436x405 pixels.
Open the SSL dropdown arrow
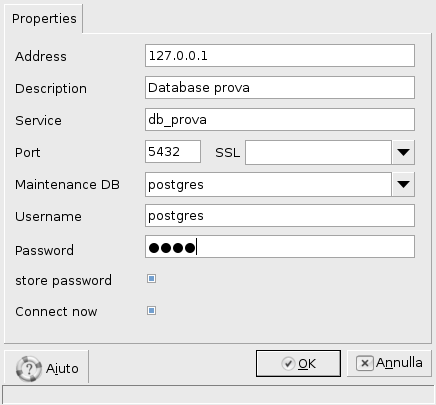(x=403, y=152)
